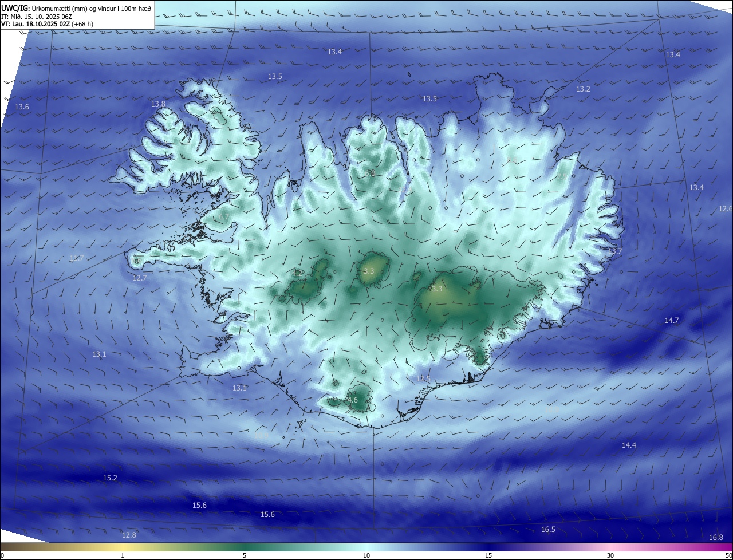Click the VT valid time 'Lau. 18.10.2025 02Z'

coord(40,24)
